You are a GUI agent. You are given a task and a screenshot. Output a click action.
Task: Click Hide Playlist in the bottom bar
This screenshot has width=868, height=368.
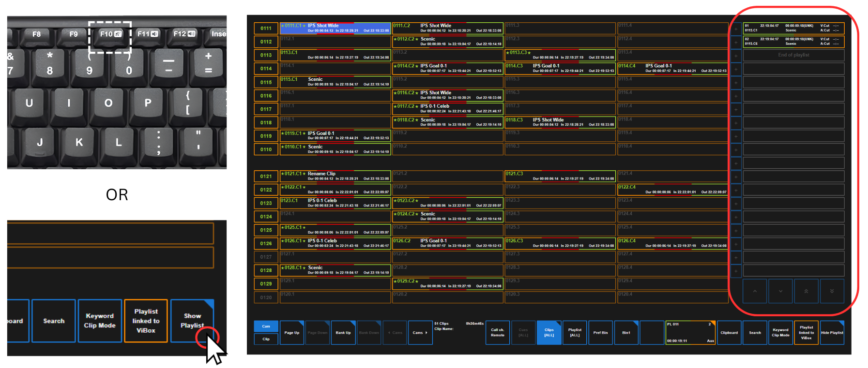[x=832, y=333]
